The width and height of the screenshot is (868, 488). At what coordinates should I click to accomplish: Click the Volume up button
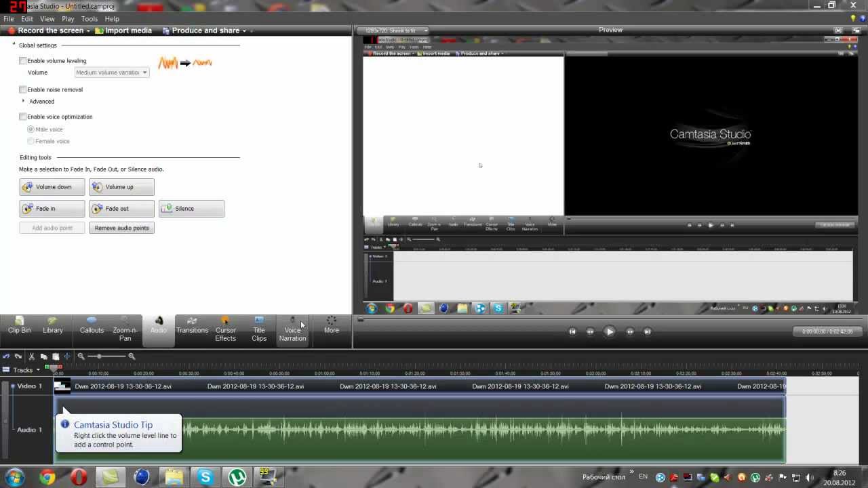coord(121,187)
